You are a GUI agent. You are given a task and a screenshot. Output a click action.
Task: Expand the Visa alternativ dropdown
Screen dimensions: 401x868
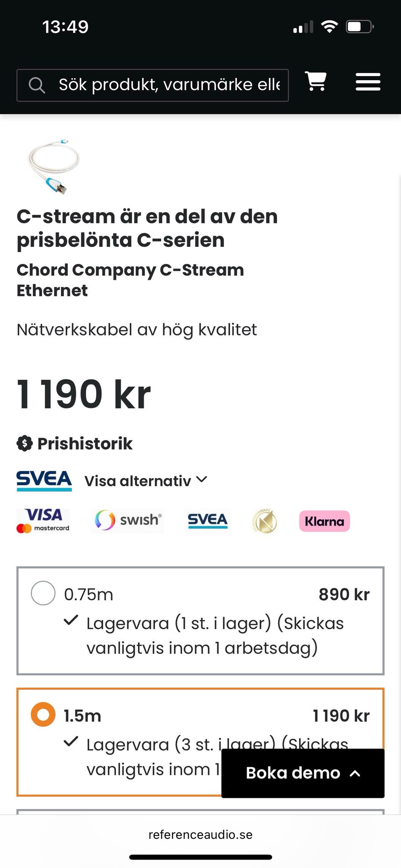(x=146, y=481)
